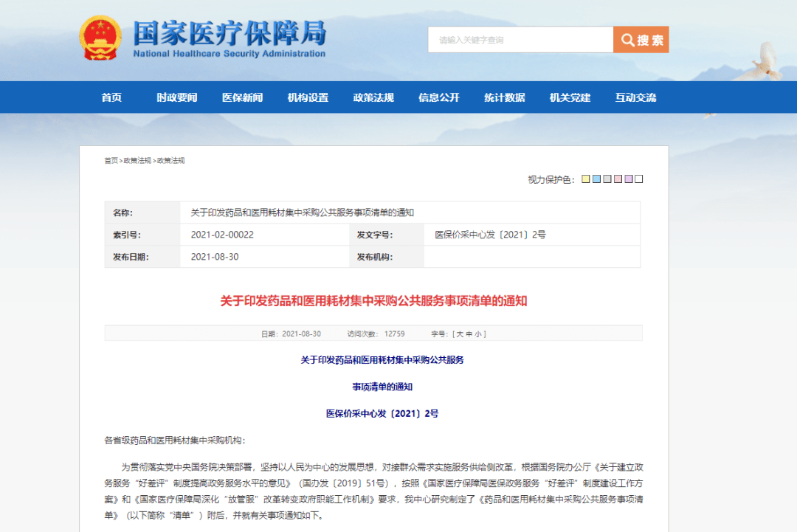This screenshot has height=532, width=797.
Task: Click the 视力保护色 label
Action: click(x=551, y=179)
